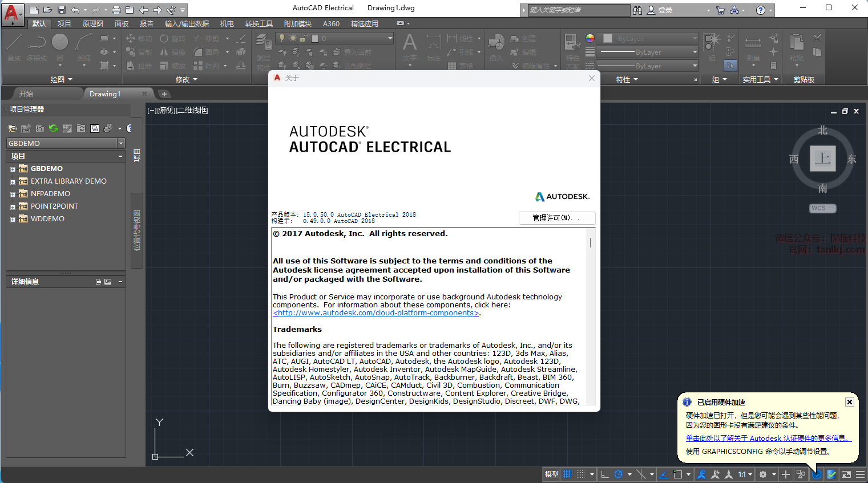
Task: Click the Plot printer icon in quick access toolbar
Action: tap(116, 10)
